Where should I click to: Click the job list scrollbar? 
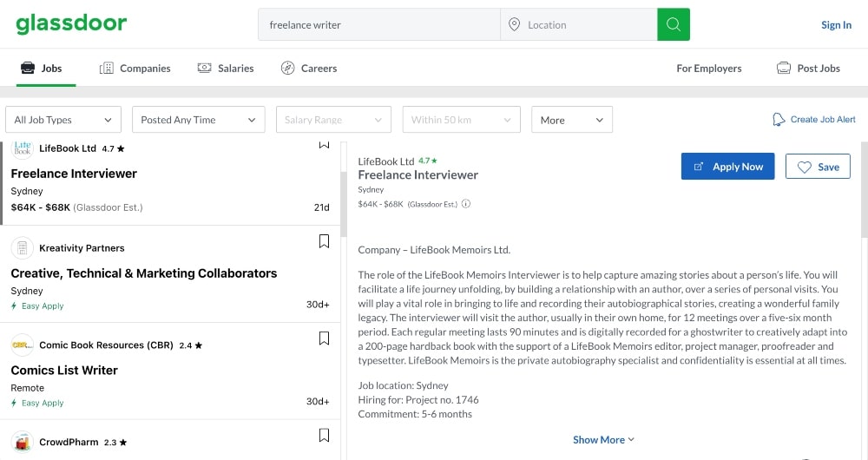coord(344,204)
